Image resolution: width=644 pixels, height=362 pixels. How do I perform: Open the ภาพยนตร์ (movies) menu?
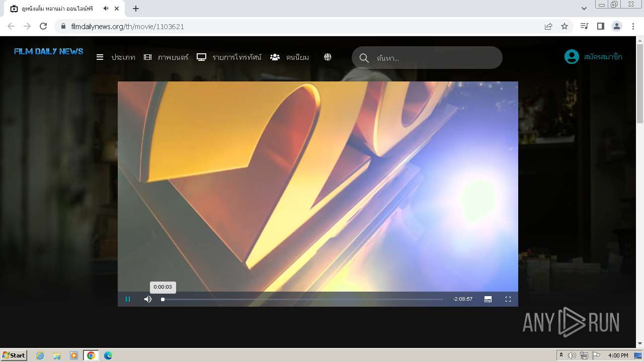[173, 57]
